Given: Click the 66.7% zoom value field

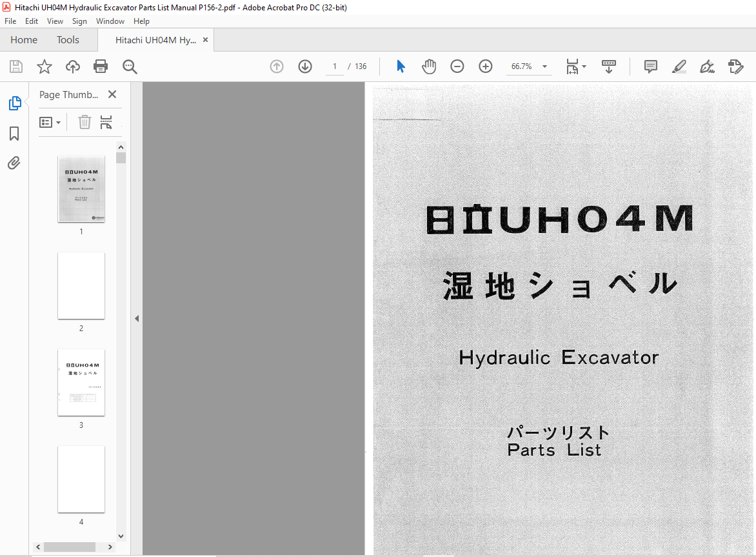Looking at the screenshot, I should [522, 66].
